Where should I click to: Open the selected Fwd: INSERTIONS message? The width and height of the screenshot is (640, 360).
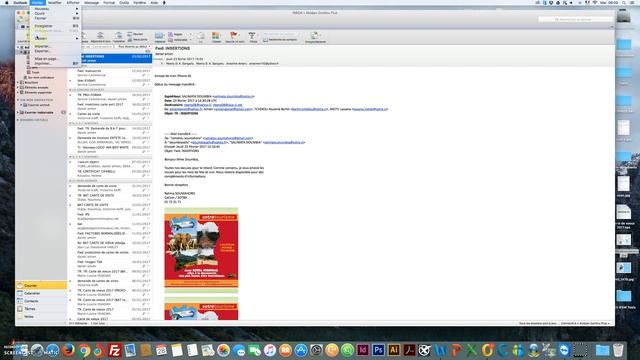click(110, 58)
